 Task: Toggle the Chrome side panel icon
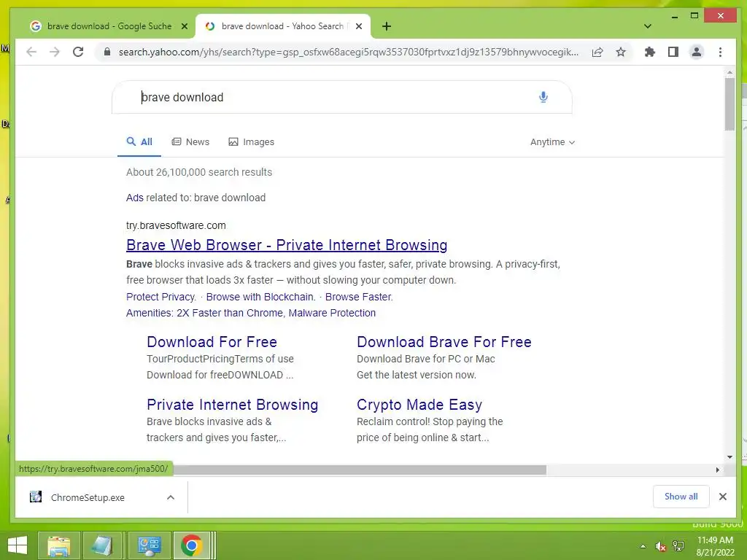[673, 52]
